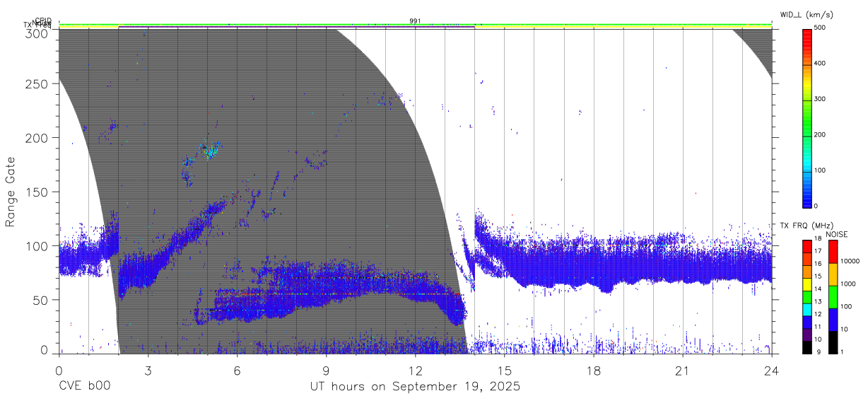Click the 'Range Gate' y-axis label

tap(11, 191)
